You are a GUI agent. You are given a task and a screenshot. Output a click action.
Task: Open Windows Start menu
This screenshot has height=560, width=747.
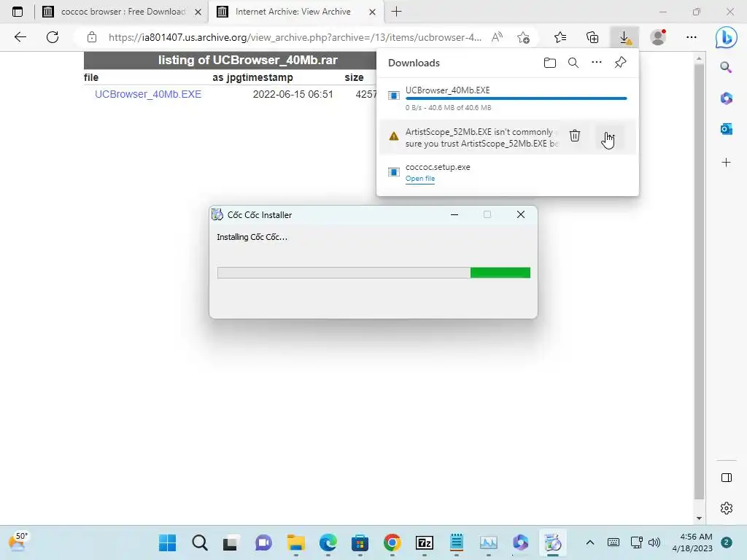tap(167, 542)
